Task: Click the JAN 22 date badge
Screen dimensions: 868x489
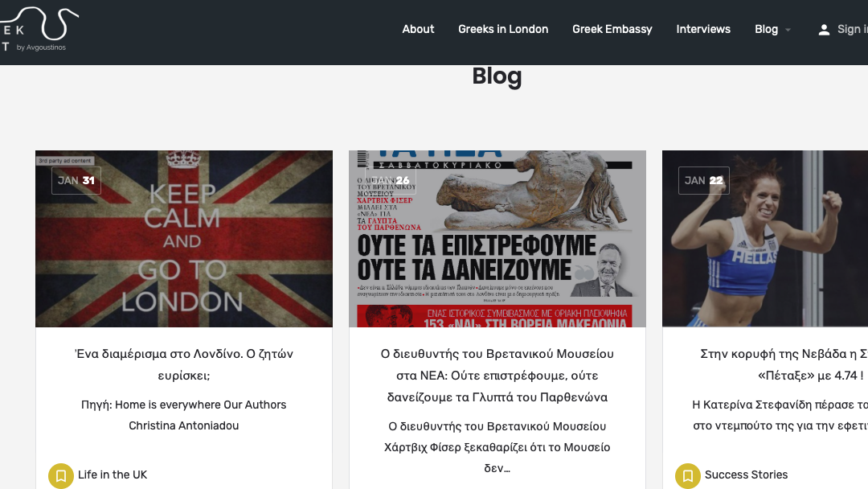Action: click(x=703, y=180)
